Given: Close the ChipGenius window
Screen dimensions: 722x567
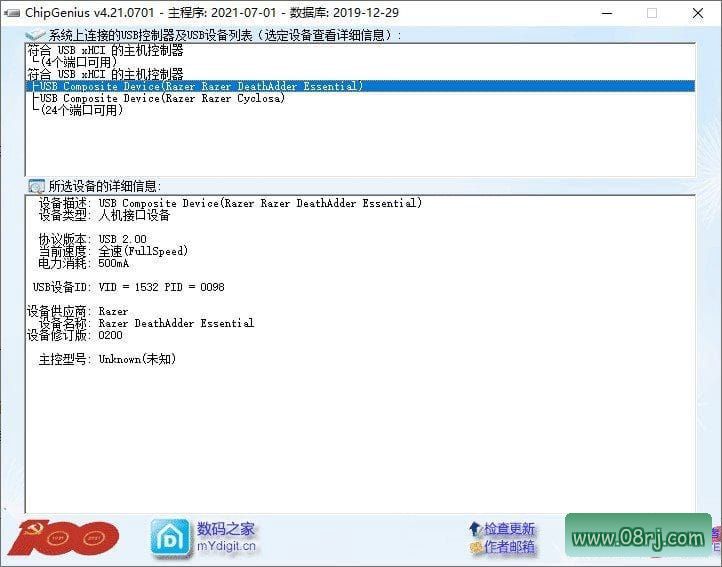Looking at the screenshot, I should [698, 13].
